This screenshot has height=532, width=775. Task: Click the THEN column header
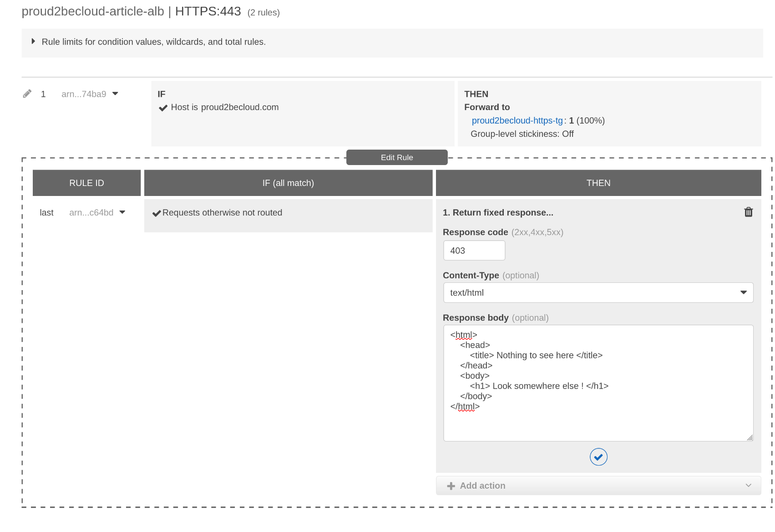tap(598, 183)
